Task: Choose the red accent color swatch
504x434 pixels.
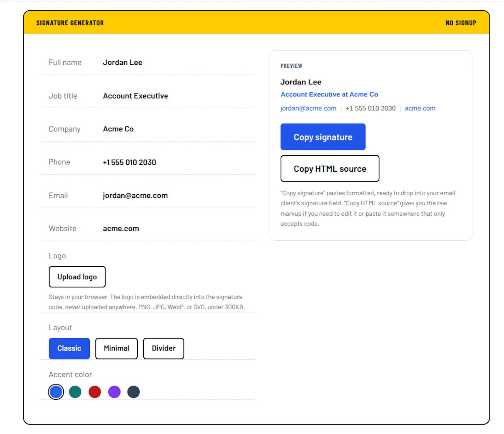Action: click(x=95, y=392)
